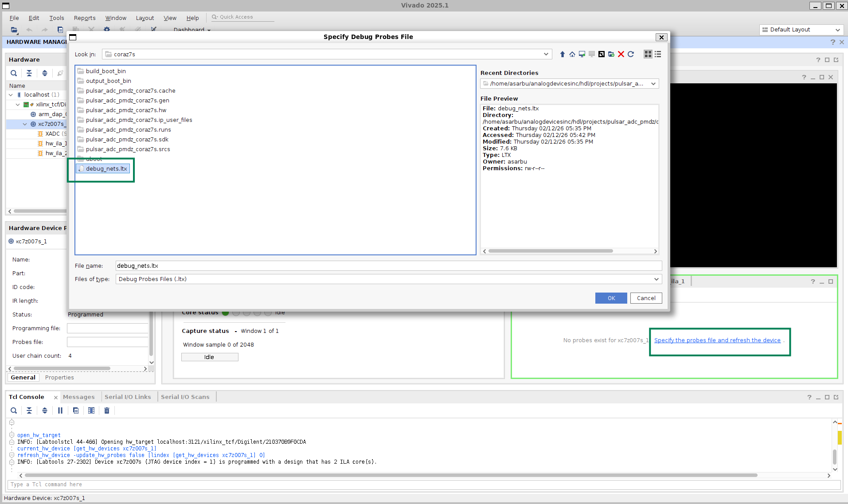Collapse the localhost tree node
This screenshot has width=848, height=504.
pyautogui.click(x=11, y=95)
